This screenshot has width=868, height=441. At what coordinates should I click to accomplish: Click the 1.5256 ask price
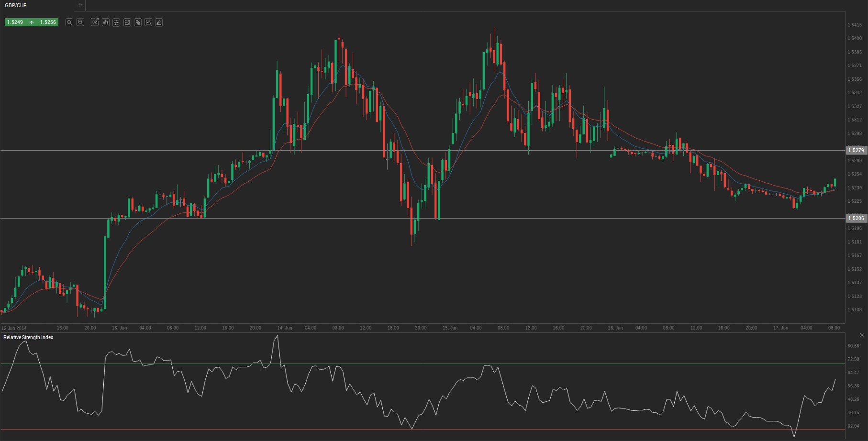tap(48, 22)
